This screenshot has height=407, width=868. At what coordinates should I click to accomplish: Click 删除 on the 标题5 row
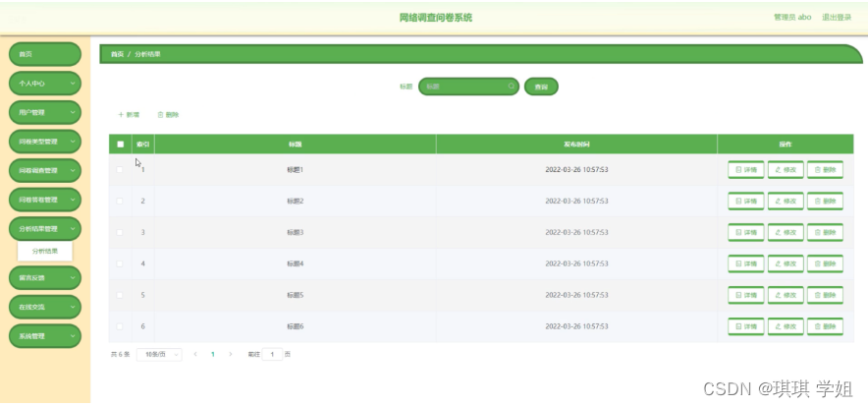tap(825, 295)
